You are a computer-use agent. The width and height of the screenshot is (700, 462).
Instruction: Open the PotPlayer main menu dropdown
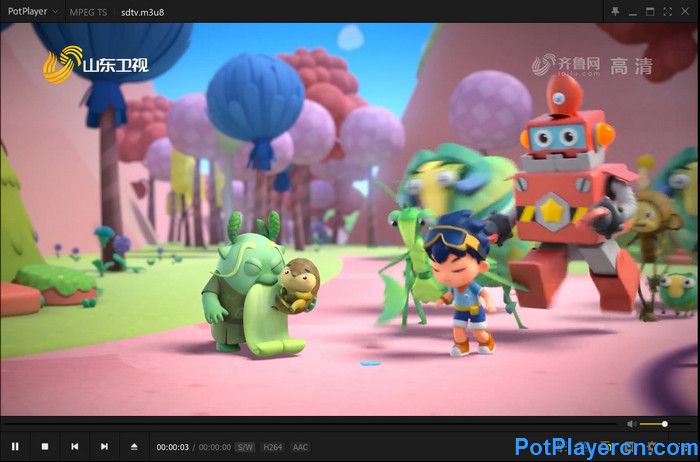click(33, 12)
